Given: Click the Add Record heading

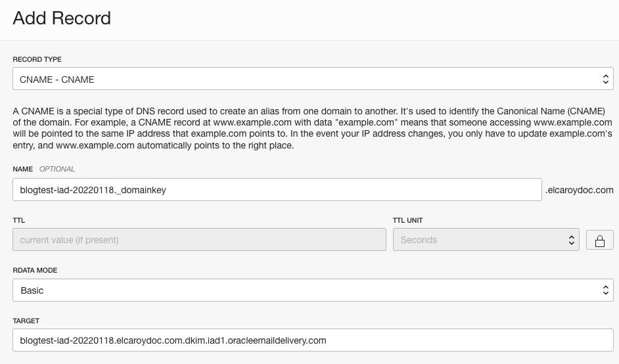Looking at the screenshot, I should tap(62, 18).
